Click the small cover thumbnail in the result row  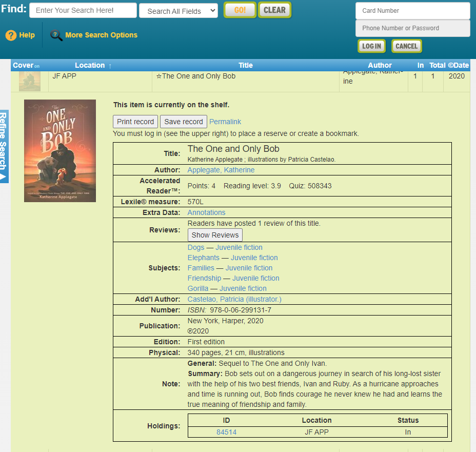point(30,82)
